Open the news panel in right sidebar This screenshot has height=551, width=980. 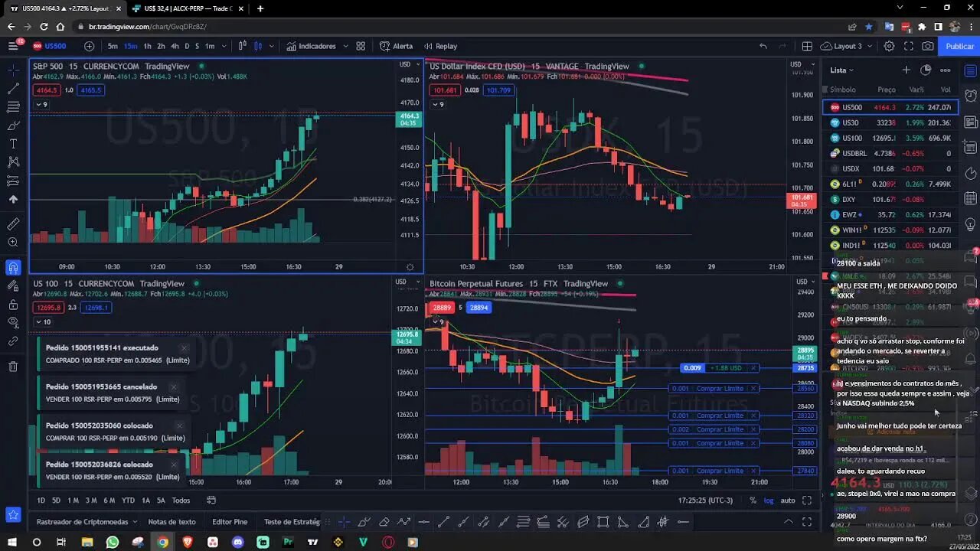point(971,122)
